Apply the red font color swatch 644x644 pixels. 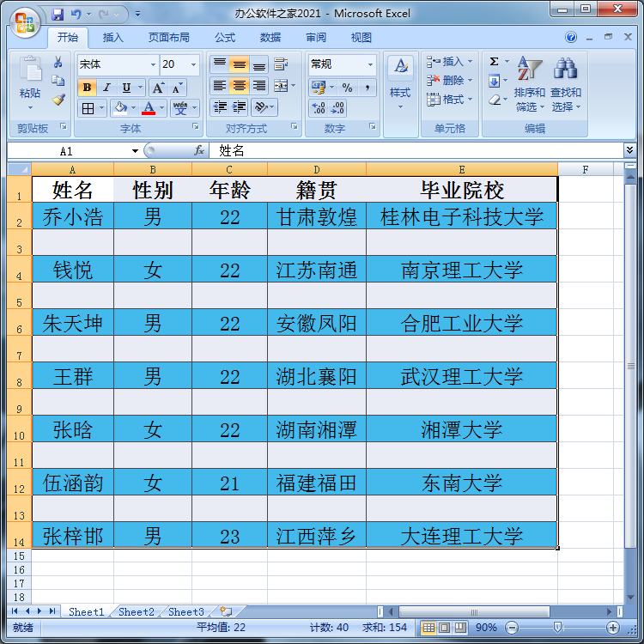pyautogui.click(x=149, y=108)
